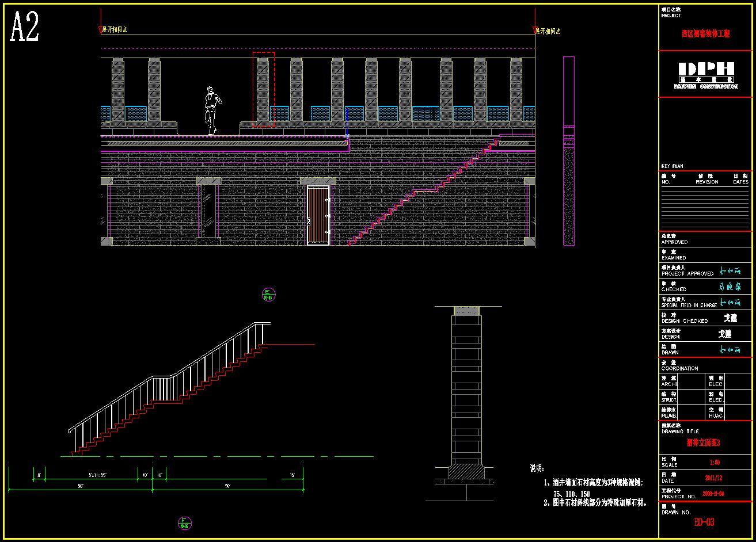Click the NO. revision column header
756x542 pixels.
666,182
